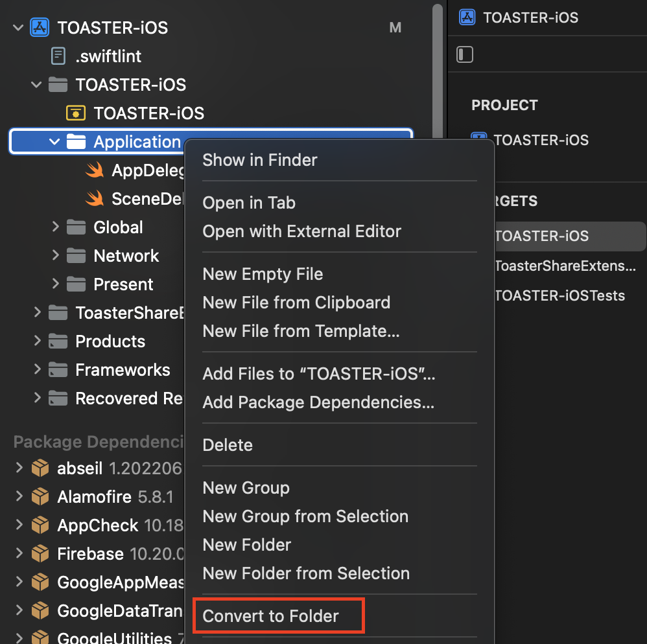This screenshot has width=647, height=644.
Task: Click the GoogleDataTransport package icon
Action: point(40,610)
